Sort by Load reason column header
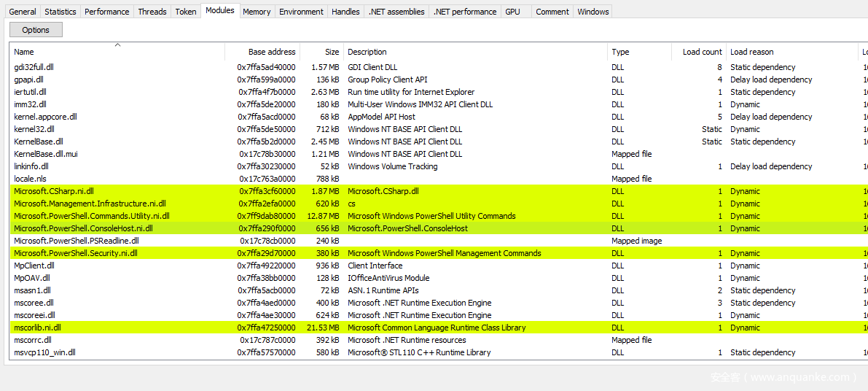 [751, 52]
